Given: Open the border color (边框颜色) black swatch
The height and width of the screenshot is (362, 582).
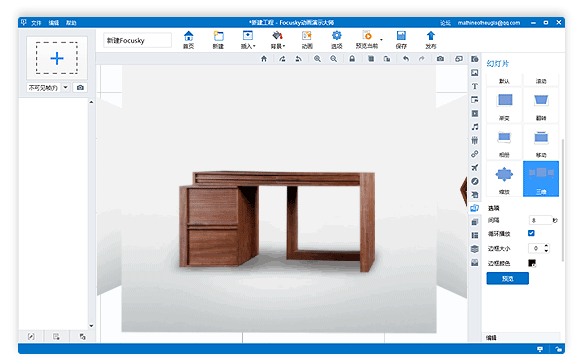Looking at the screenshot, I should pyautogui.click(x=532, y=263).
